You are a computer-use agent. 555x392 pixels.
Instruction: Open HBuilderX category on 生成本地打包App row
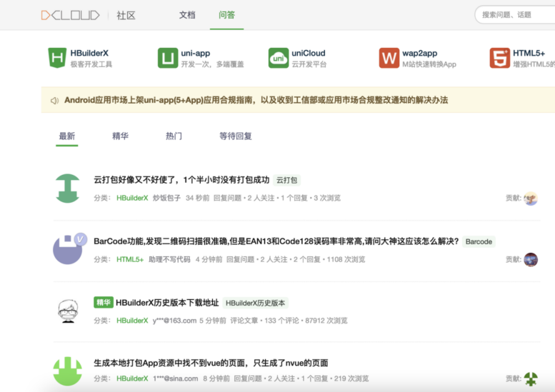[132, 378]
